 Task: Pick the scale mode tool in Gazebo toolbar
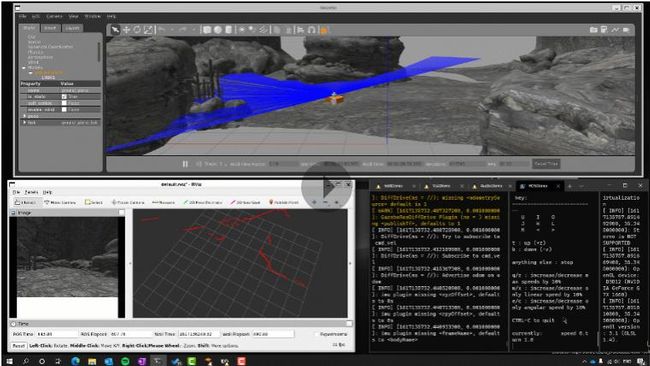coord(148,29)
